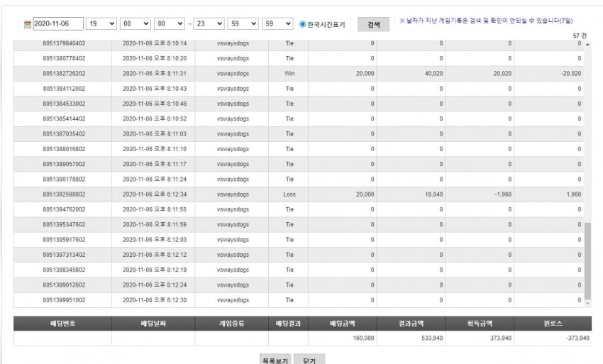Click the 목록보기 list view button
603x364 pixels.
click(275, 360)
